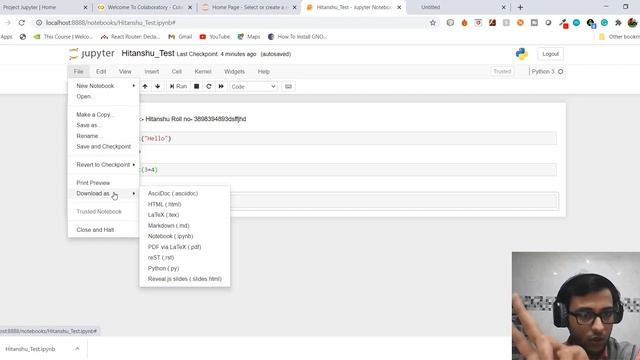640x360 pixels.
Task: Switch to Welcome To Colaboratory tab
Action: point(145,7)
